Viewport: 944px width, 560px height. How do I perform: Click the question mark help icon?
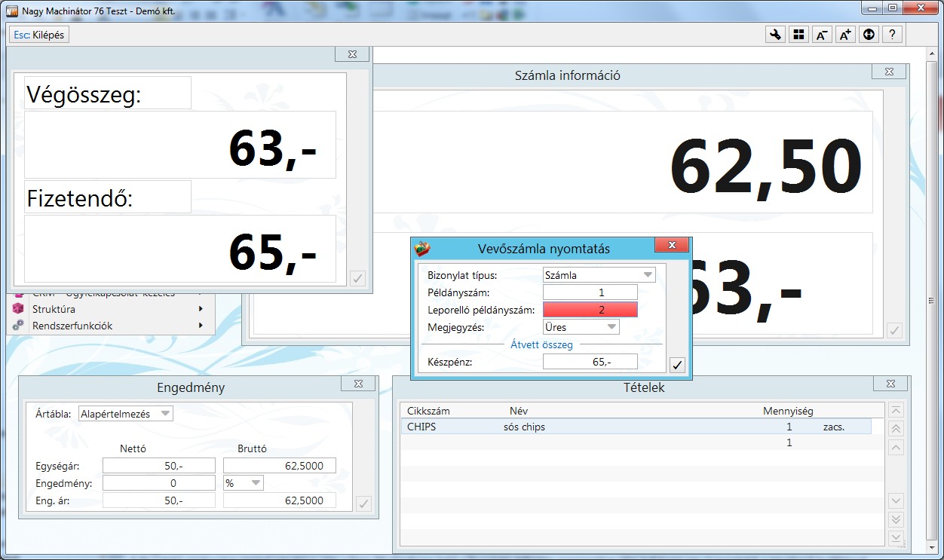[x=892, y=35]
